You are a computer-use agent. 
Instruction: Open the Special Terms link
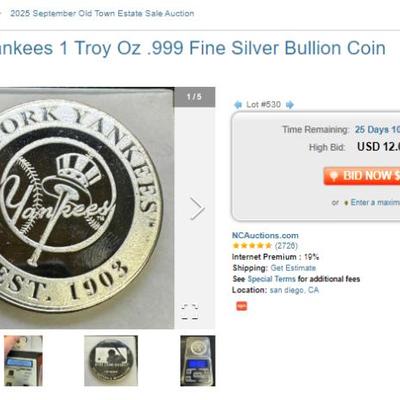point(271,279)
